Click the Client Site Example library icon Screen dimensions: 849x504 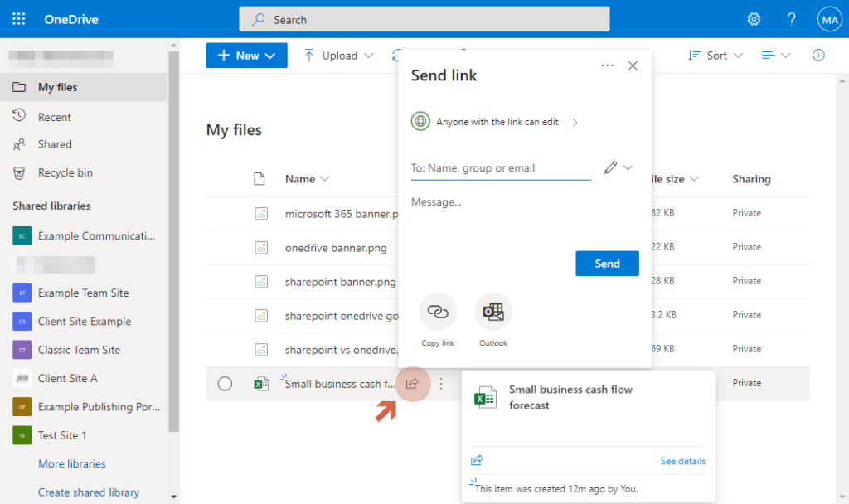(x=22, y=322)
